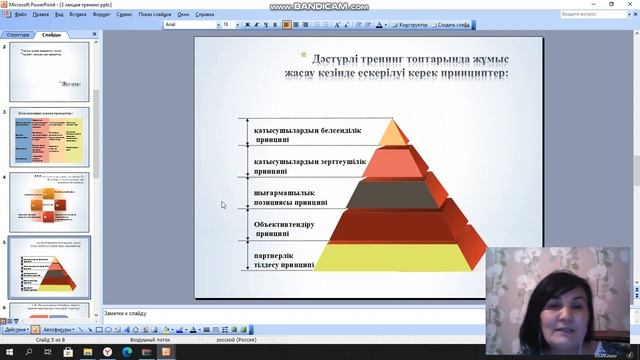Align text to the right
Screen dimensions: 640x360
click(x=305, y=25)
